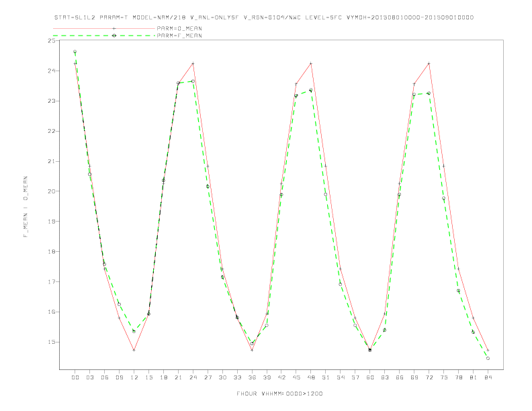Click y-axis tick label 21
532x411 pixels.
tap(52, 161)
